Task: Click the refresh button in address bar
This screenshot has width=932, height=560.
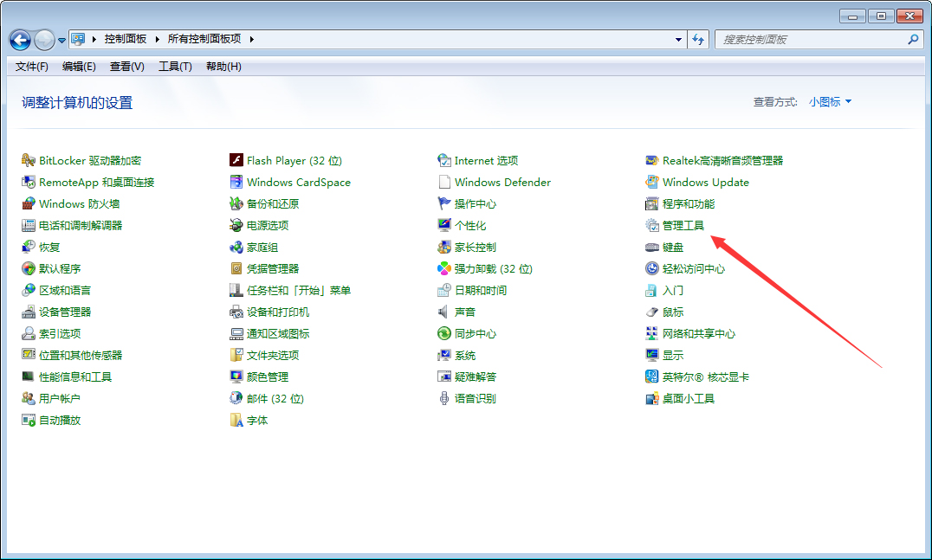Action: (699, 39)
